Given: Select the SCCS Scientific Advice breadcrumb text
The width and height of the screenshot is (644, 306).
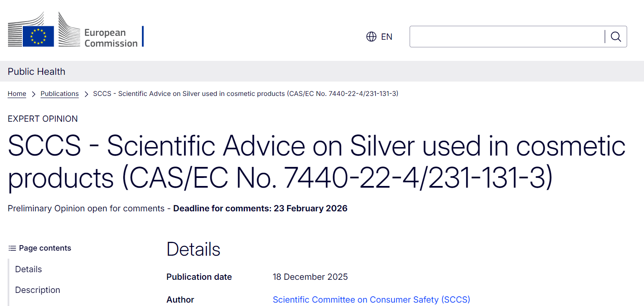Looking at the screenshot, I should point(245,94).
